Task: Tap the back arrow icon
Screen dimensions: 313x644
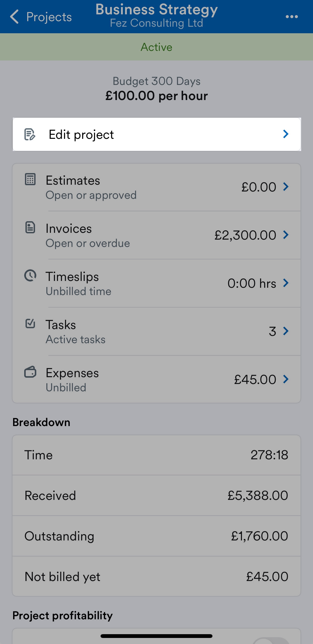Action: 14,17
